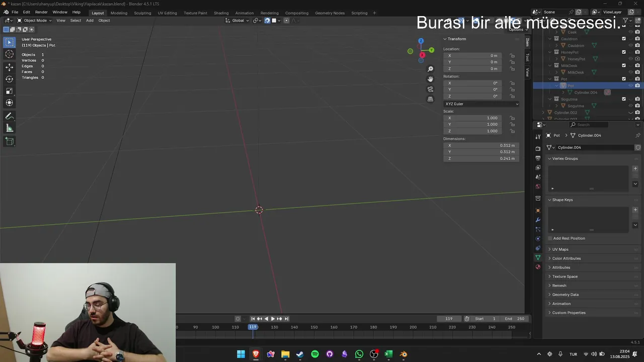
Task: Toggle the pin icon in properties header
Action: [637, 135]
